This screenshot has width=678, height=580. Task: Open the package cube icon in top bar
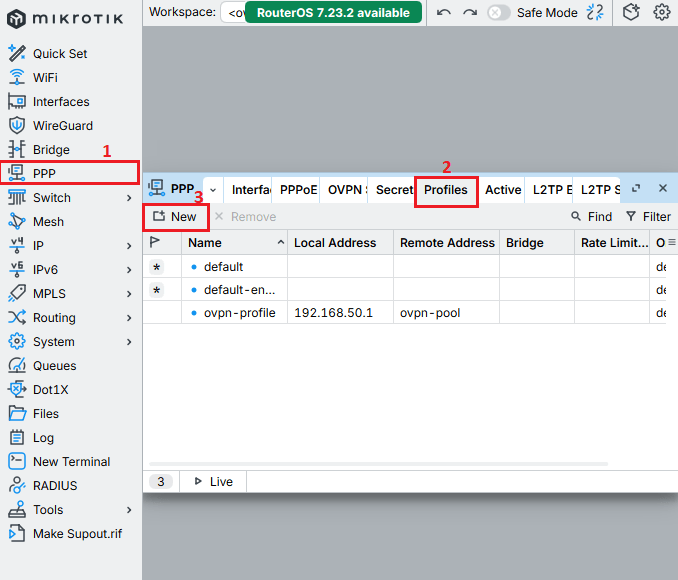631,12
